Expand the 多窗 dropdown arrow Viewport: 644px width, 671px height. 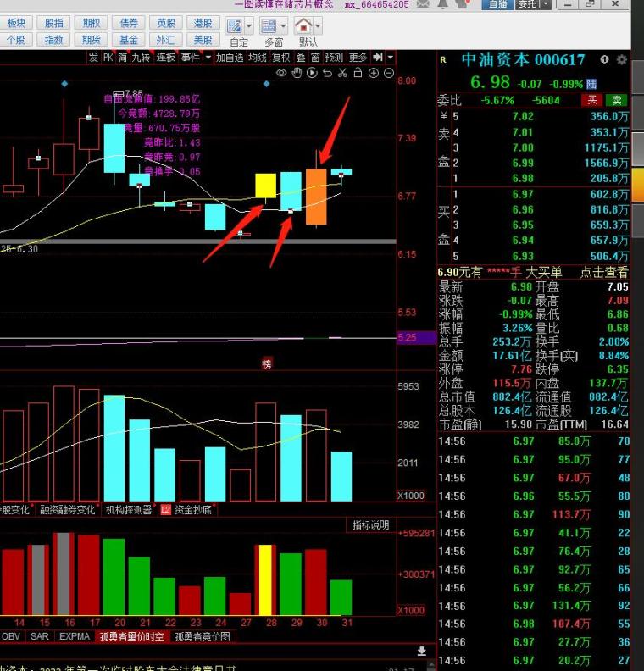point(283,26)
